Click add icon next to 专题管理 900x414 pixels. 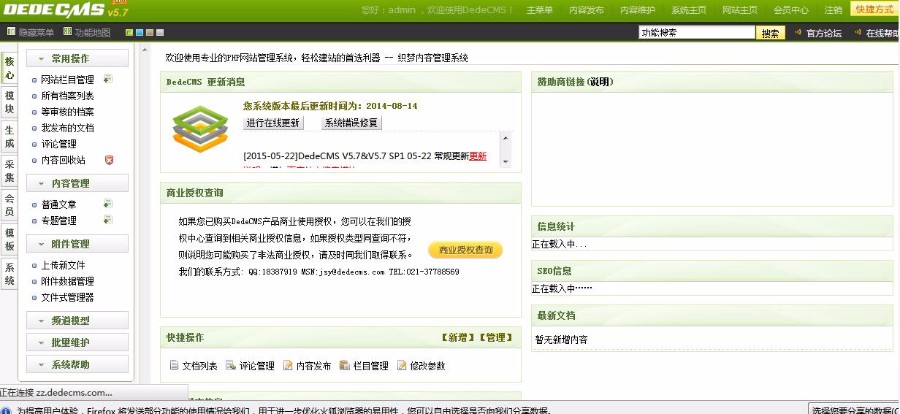[108, 220]
